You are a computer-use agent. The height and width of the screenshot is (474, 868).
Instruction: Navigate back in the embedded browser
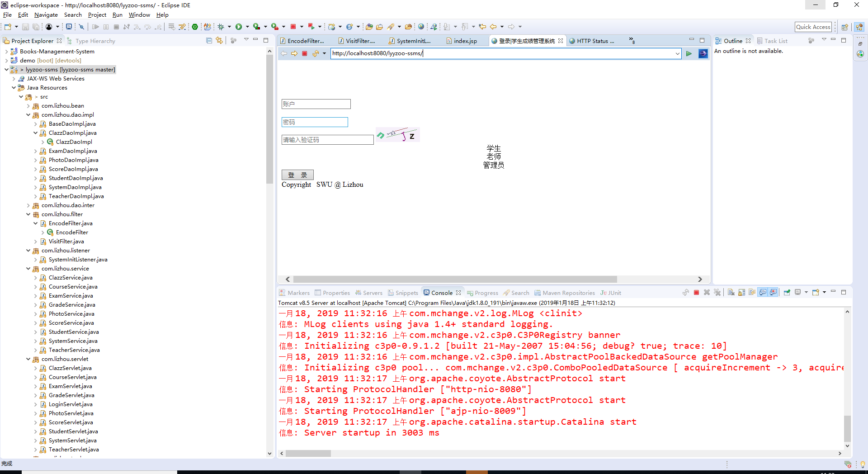pyautogui.click(x=284, y=53)
